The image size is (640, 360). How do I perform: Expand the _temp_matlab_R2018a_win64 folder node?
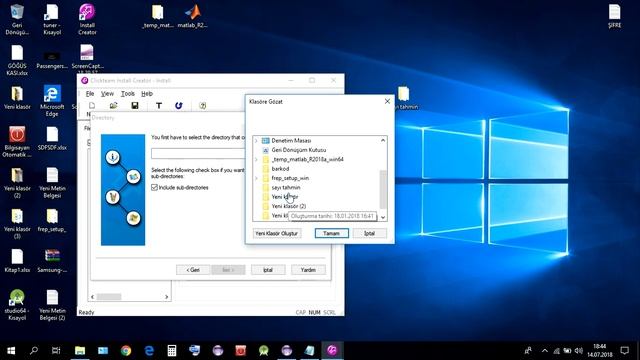pyautogui.click(x=256, y=160)
